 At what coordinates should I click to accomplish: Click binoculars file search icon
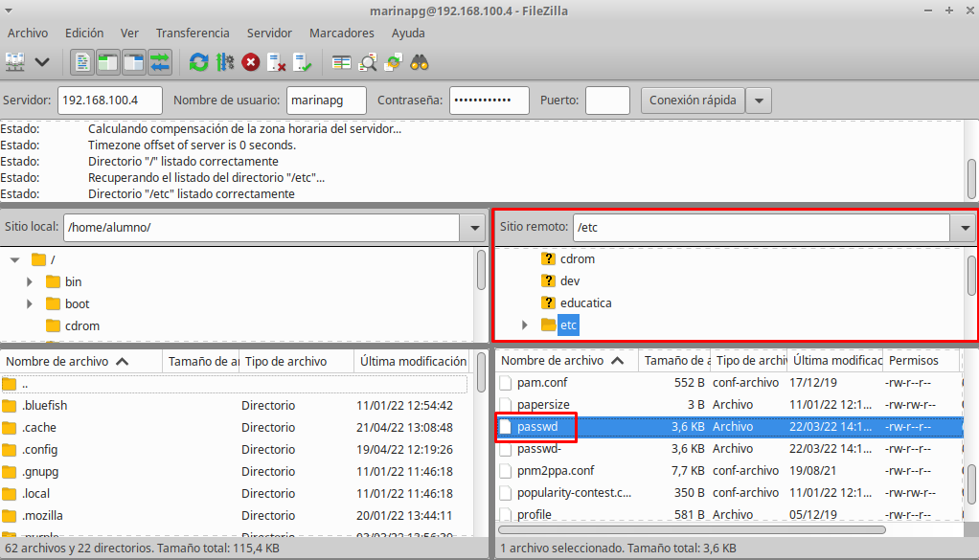point(420,62)
